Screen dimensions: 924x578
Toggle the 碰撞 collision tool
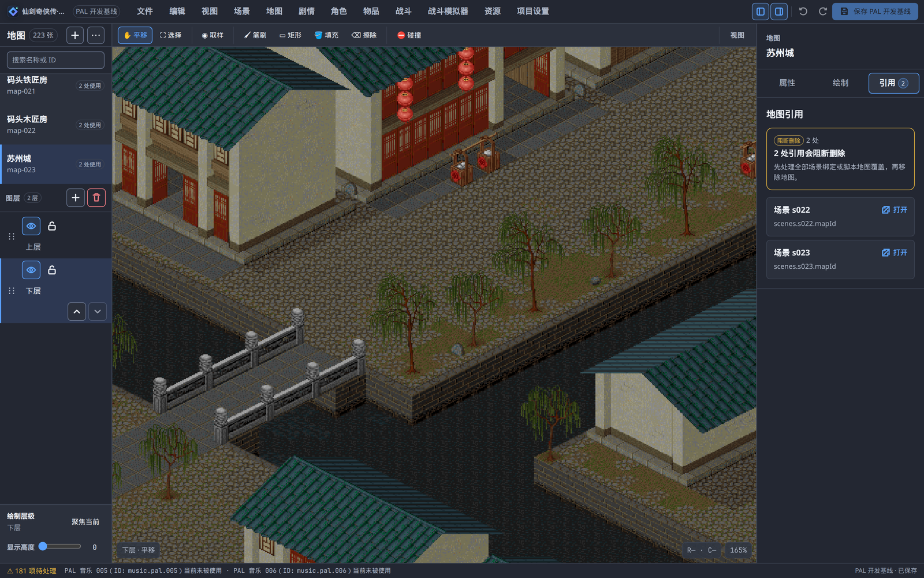point(409,35)
